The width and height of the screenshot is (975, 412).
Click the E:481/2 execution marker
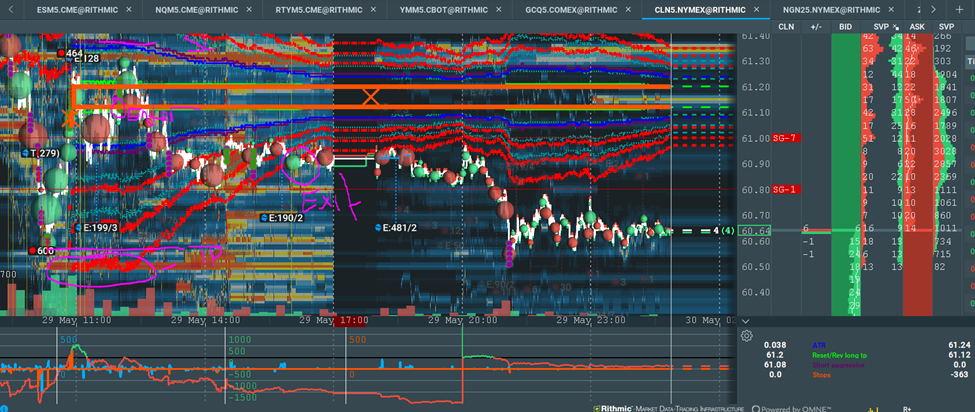click(x=397, y=228)
